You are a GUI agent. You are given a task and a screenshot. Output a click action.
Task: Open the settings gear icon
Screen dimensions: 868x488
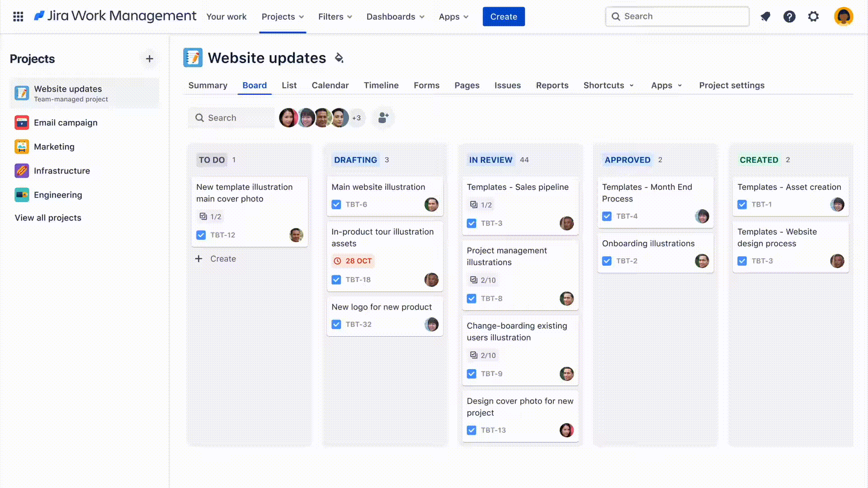[813, 17]
